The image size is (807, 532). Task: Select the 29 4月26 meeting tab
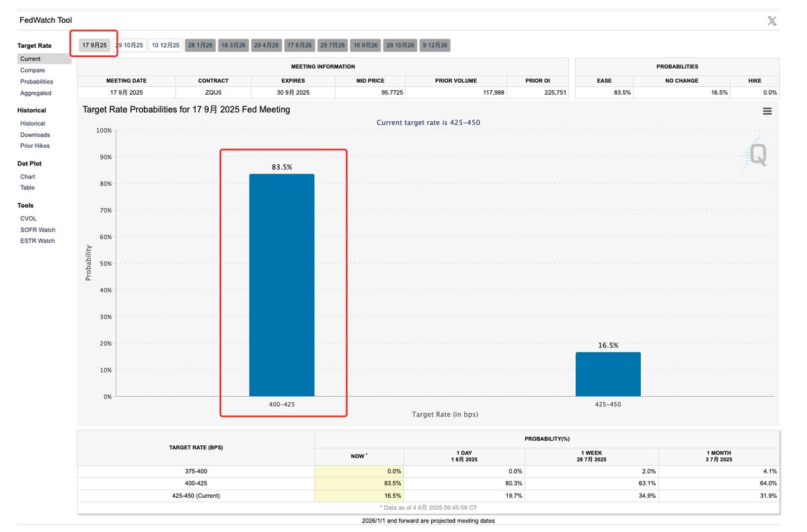pyautogui.click(x=267, y=45)
